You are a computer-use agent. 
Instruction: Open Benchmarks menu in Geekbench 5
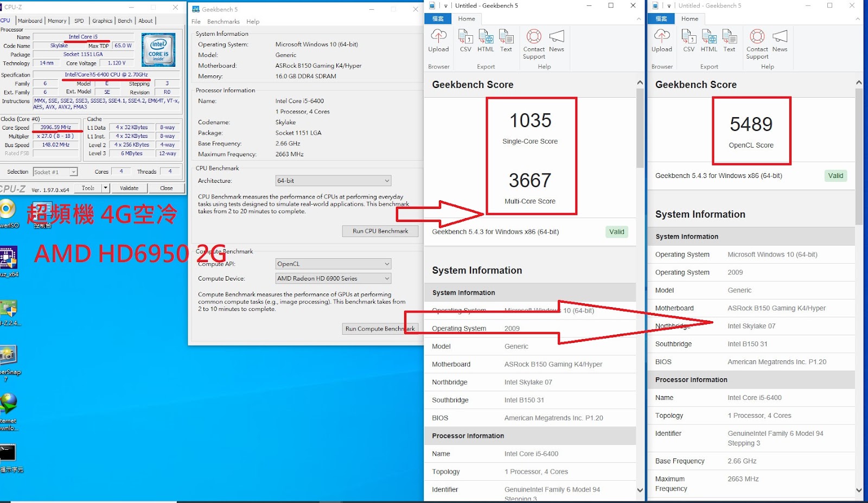[x=224, y=22]
